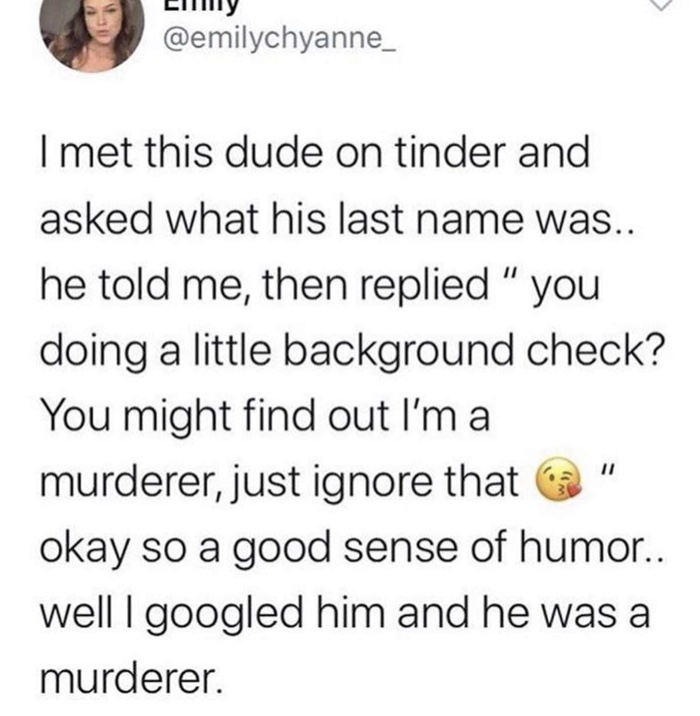Tap the word "okay" starting the line
The width and height of the screenshot is (700, 716).
[86, 550]
